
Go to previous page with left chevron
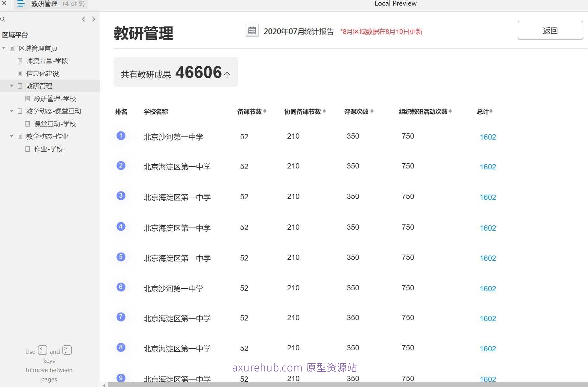83,19
